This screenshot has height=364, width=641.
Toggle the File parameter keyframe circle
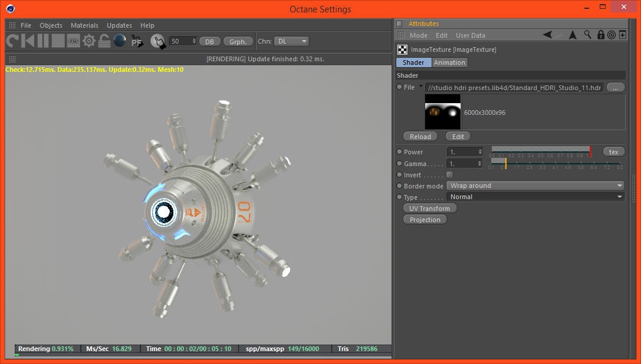399,87
